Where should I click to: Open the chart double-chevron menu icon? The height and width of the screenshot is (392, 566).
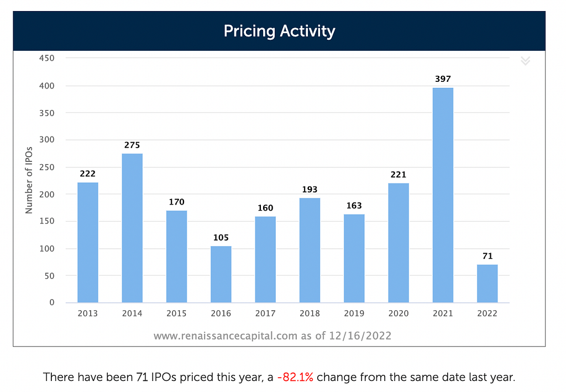(525, 61)
